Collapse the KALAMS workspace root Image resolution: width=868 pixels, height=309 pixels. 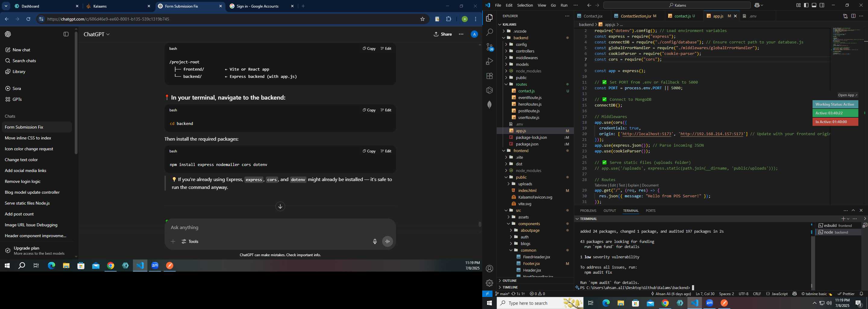tap(509, 24)
